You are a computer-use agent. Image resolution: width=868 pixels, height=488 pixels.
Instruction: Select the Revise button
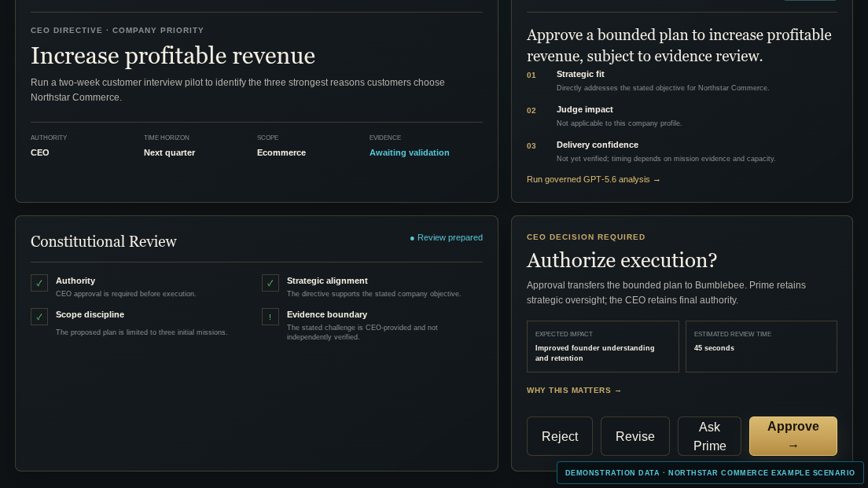635,436
